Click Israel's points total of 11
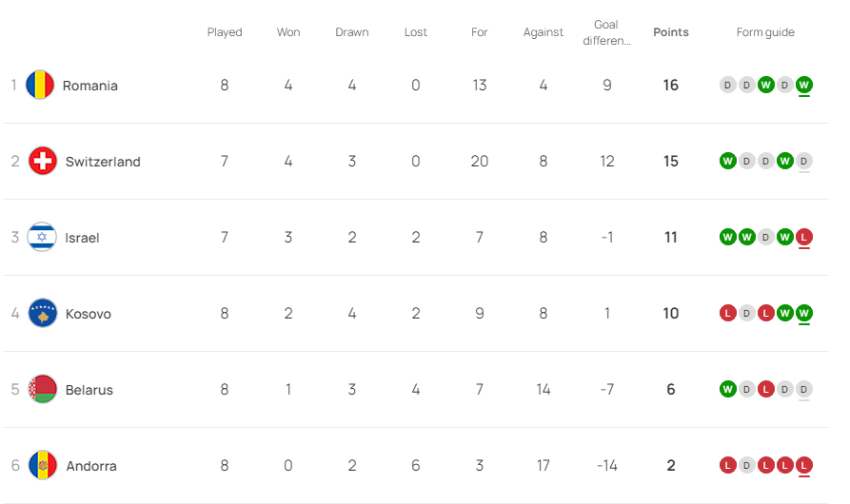This screenshot has height=504, width=850. coord(670,238)
